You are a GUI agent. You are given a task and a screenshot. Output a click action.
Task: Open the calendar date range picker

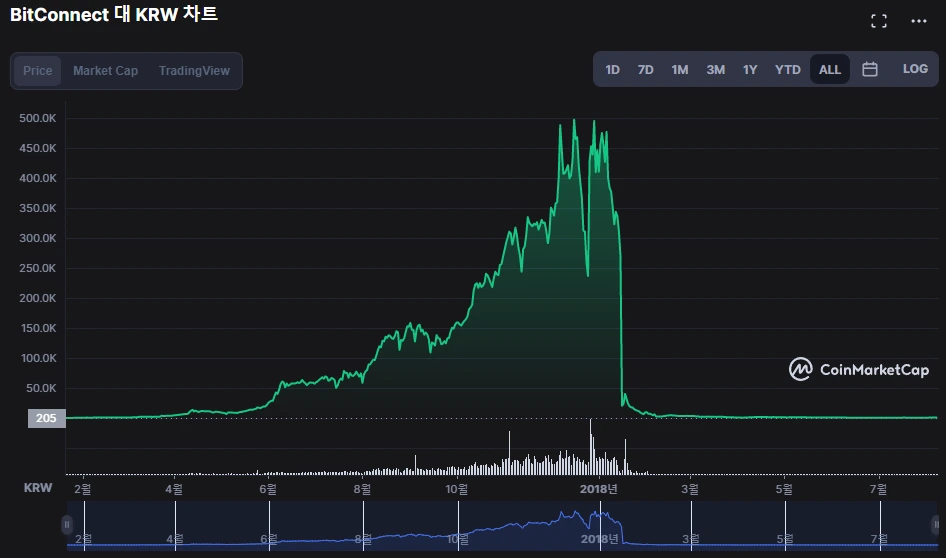point(869,69)
